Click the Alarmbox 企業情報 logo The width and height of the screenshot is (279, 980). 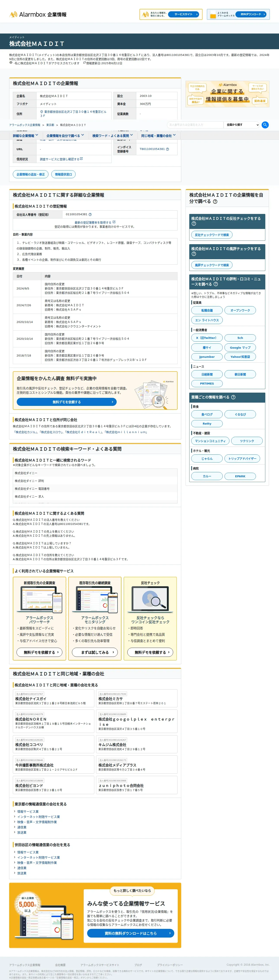(38, 14)
